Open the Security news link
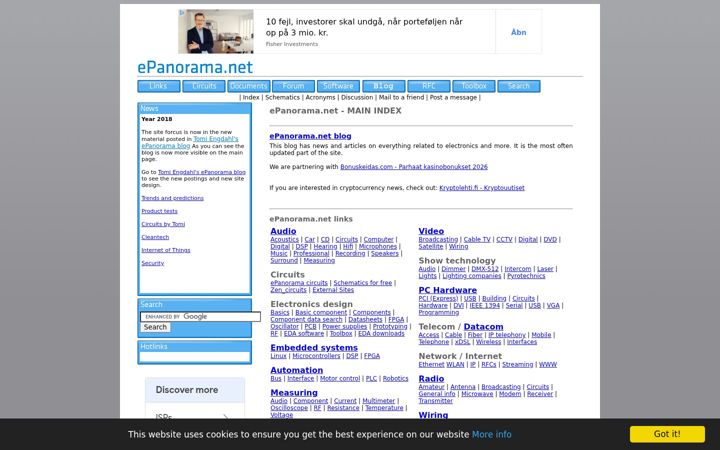Image resolution: width=720 pixels, height=450 pixels. [152, 263]
